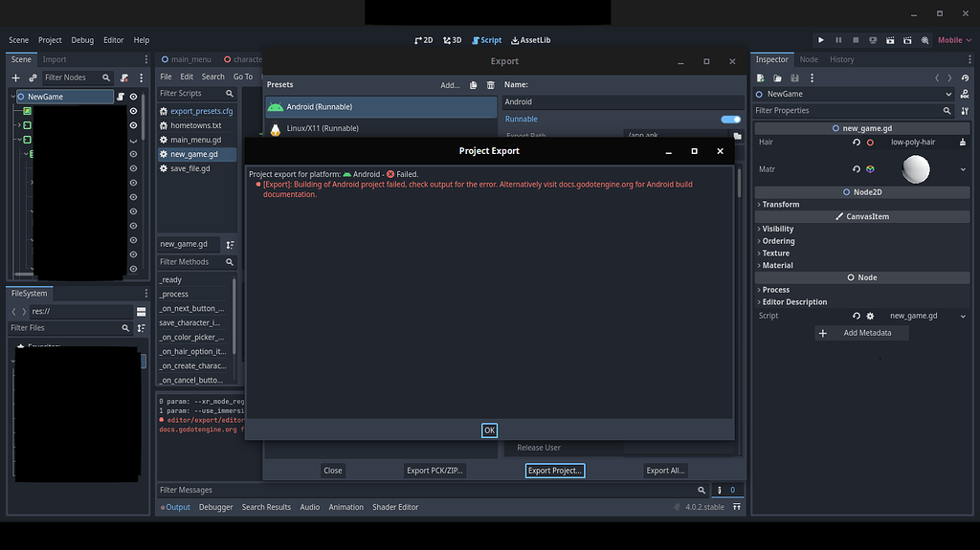This screenshot has height=550, width=980.
Task: Open the Debug menu
Action: pos(82,40)
